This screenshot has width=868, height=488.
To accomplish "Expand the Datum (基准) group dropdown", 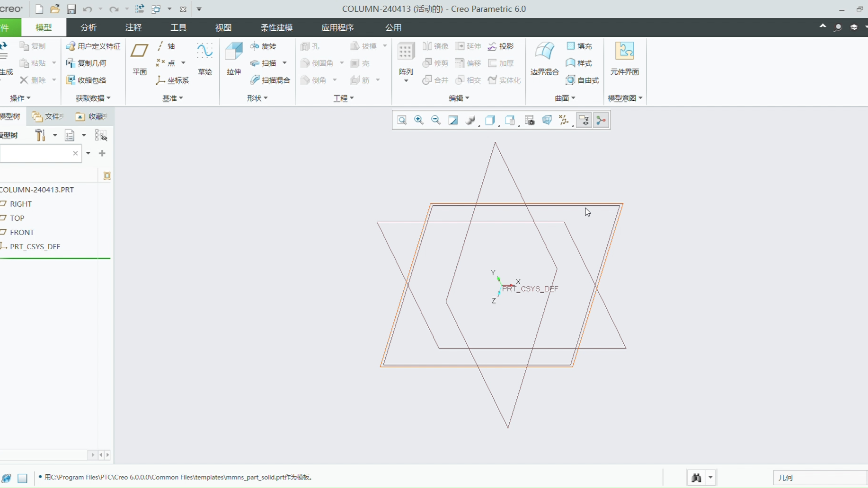I will [x=173, y=98].
